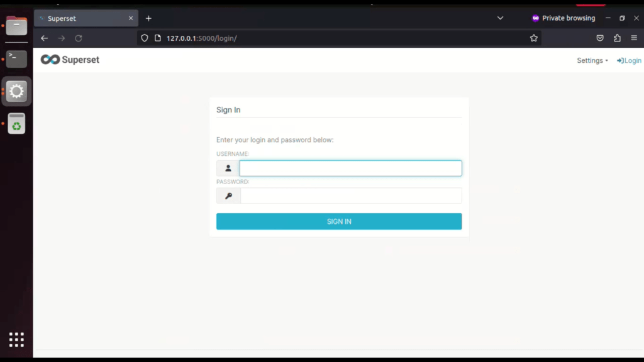Click the Login link in navbar
Screen dimensions: 644x362
(629, 60)
